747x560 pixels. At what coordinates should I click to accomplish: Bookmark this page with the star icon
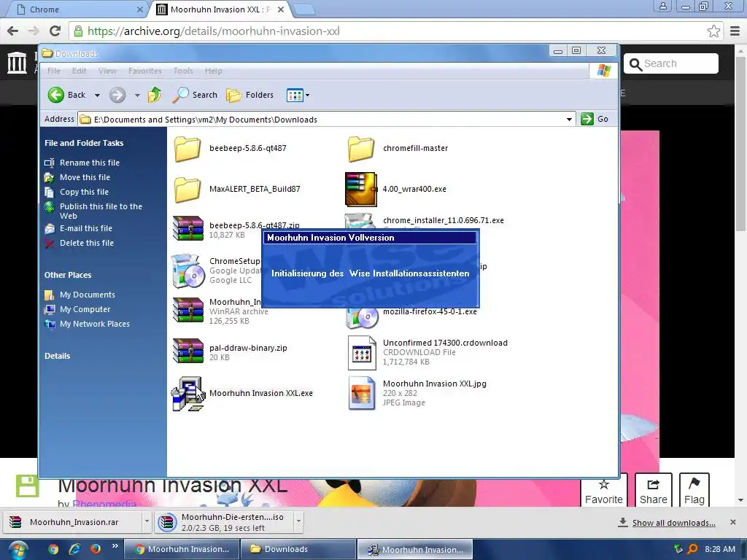tap(713, 31)
